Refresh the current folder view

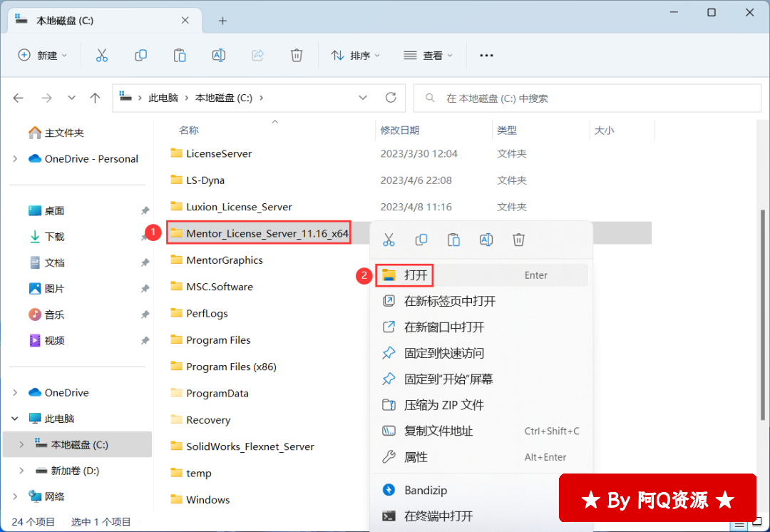[x=391, y=98]
